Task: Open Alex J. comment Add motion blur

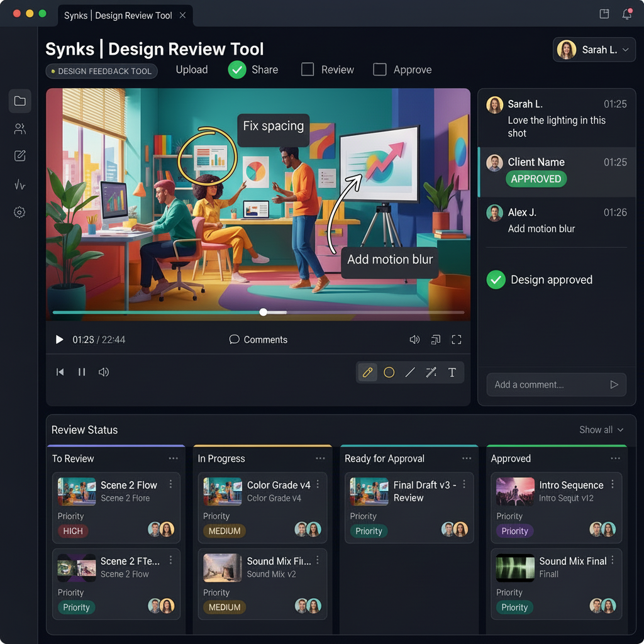Action: [557, 221]
